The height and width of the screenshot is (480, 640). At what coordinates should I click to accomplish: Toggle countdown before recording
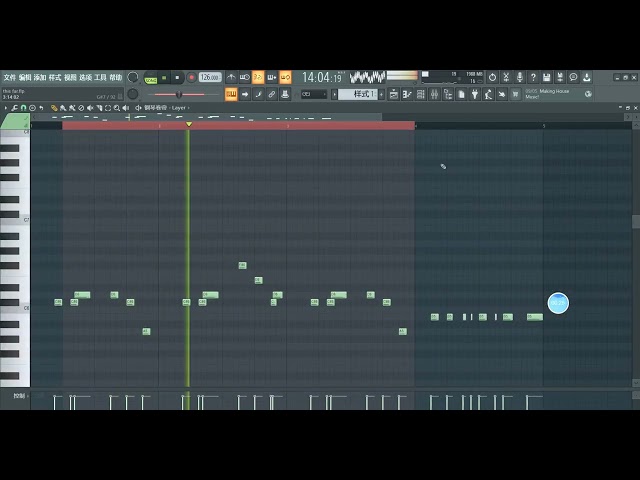point(258,77)
